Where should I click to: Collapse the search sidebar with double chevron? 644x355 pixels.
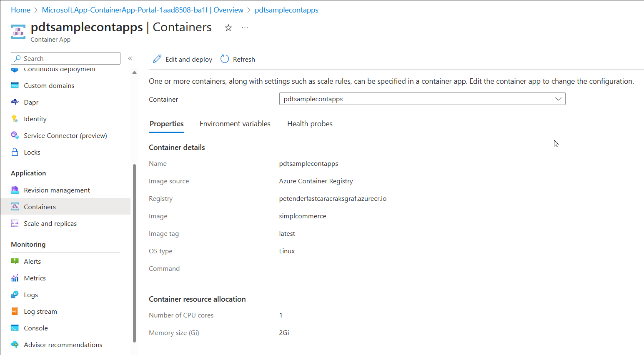coord(130,58)
